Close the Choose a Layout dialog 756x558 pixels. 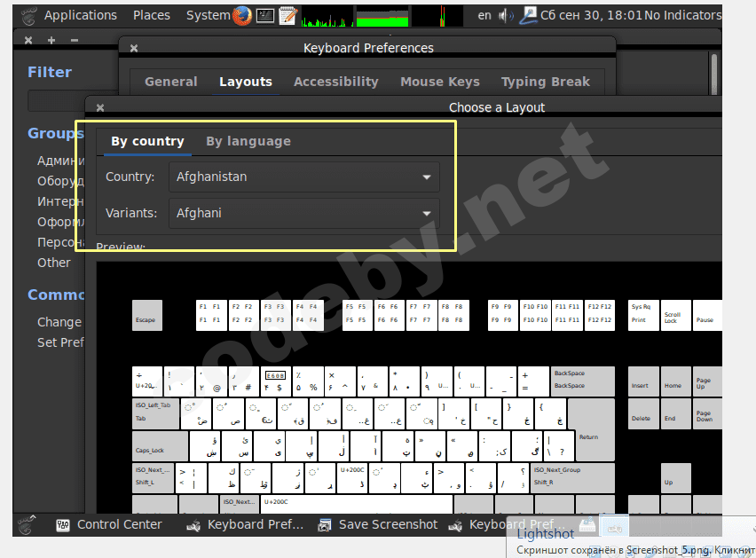pos(100,107)
